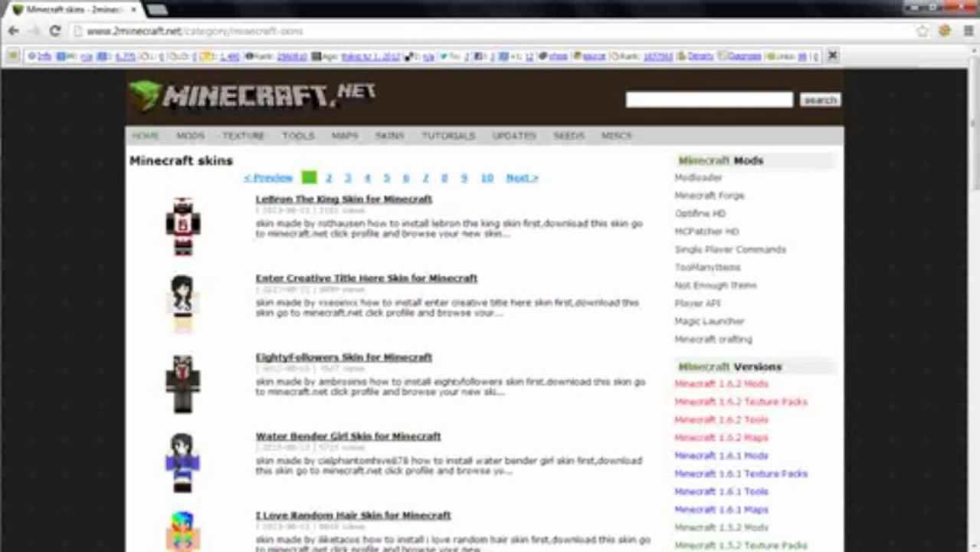Click SEO toolbar whois link
The height and width of the screenshot is (552, 980).
pyautogui.click(x=557, y=56)
